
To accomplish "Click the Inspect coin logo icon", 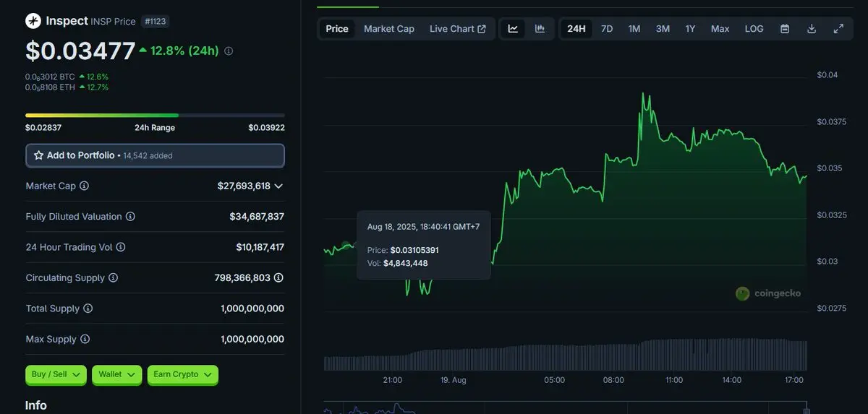I will pos(33,21).
